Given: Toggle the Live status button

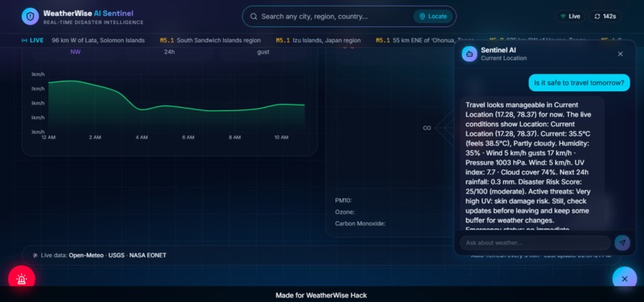Looking at the screenshot, I should tap(570, 17).
